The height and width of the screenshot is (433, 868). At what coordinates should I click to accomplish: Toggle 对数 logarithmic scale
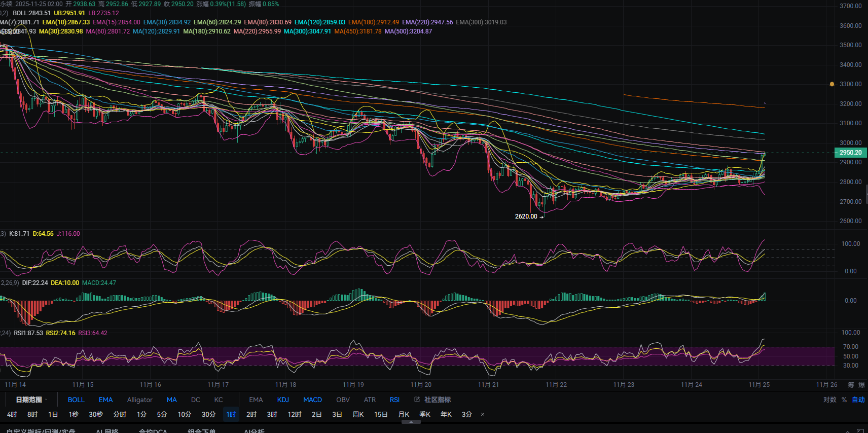tap(829, 400)
